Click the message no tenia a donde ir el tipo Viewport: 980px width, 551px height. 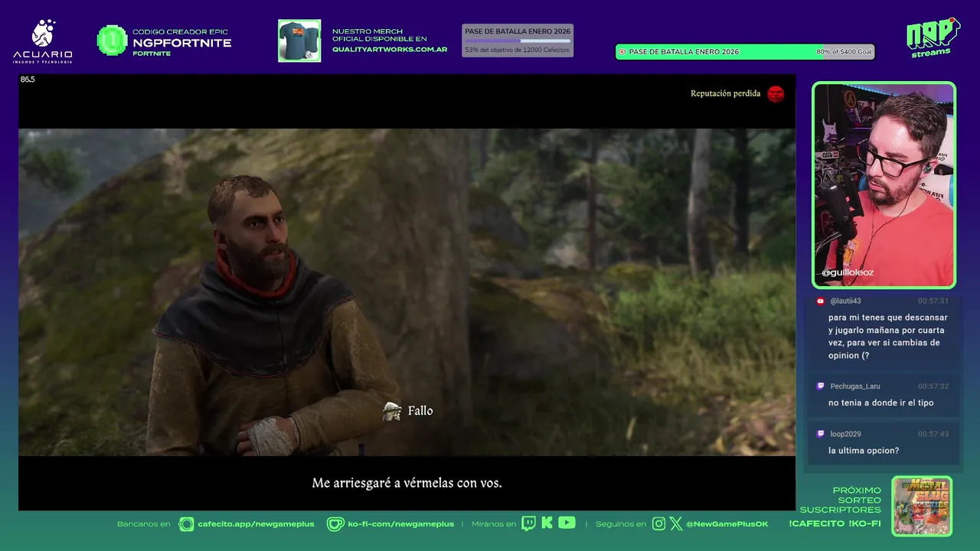[880, 403]
